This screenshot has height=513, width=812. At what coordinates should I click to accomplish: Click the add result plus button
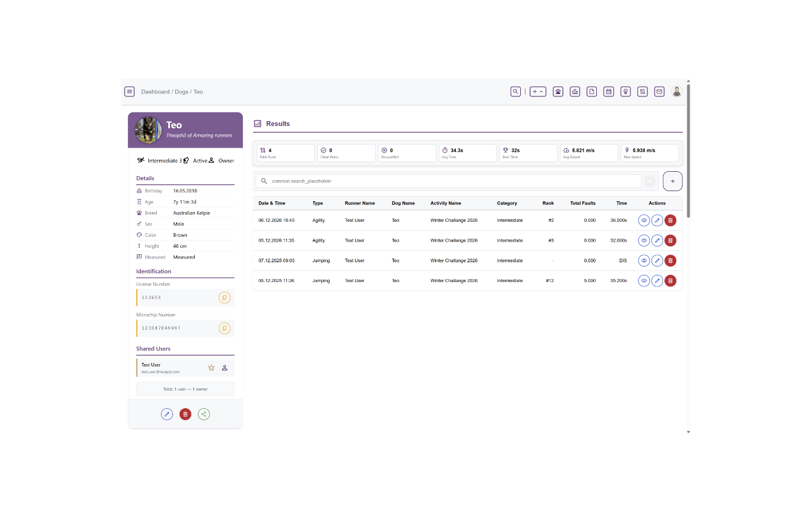coord(673,181)
